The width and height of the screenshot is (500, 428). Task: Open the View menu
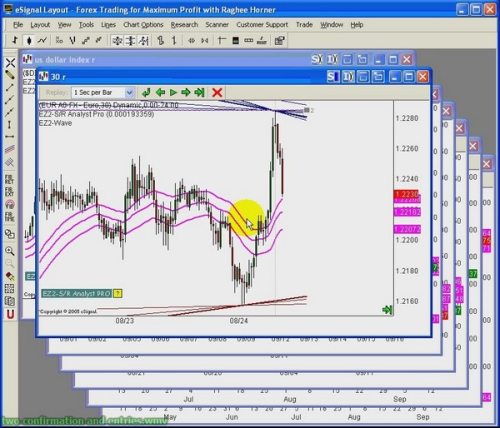point(64,25)
